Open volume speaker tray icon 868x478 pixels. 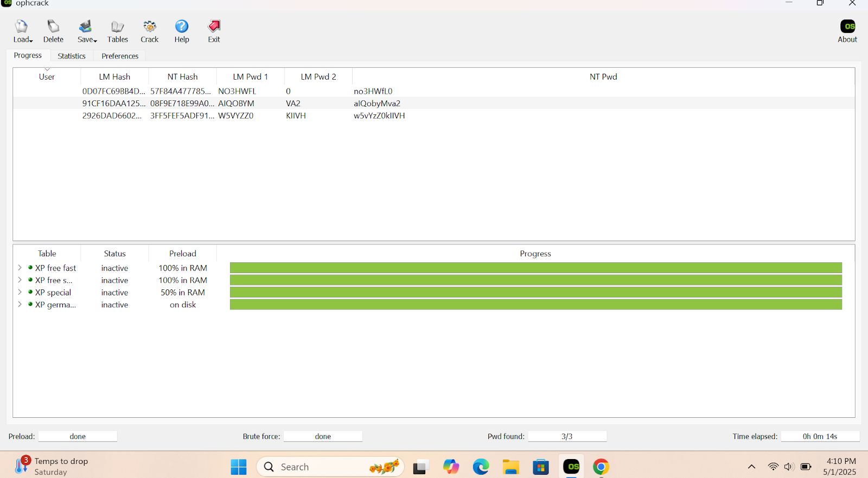[789, 467]
